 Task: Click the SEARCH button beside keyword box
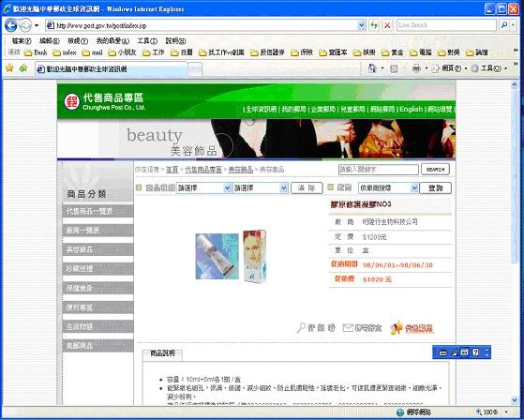(436, 170)
